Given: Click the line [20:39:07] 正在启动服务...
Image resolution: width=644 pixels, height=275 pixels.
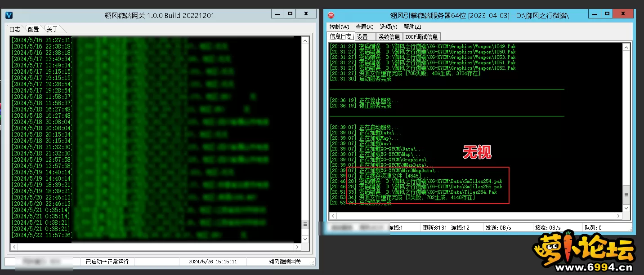Looking at the screenshot, I should [364, 127].
